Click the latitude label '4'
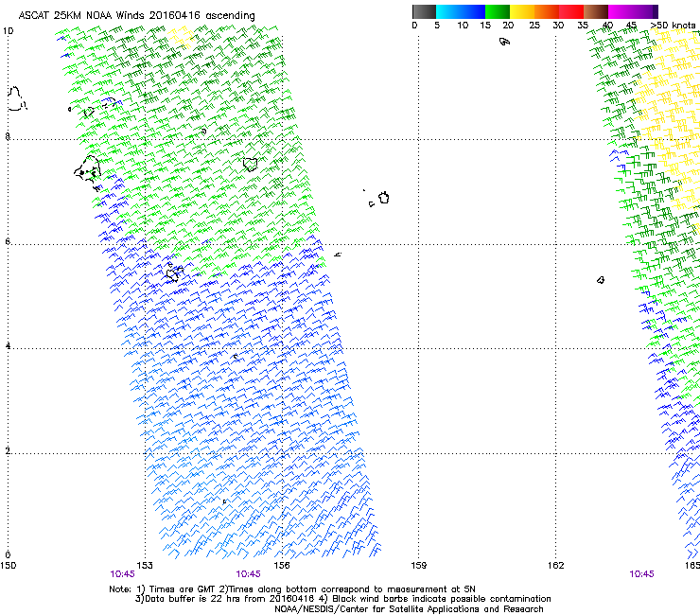The image size is (700, 615). [8, 346]
